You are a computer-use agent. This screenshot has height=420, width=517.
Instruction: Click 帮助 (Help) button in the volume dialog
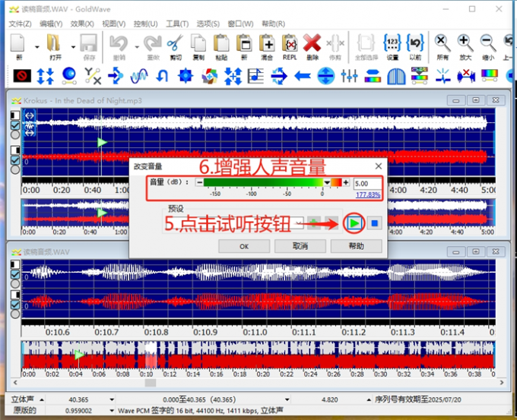(x=356, y=246)
